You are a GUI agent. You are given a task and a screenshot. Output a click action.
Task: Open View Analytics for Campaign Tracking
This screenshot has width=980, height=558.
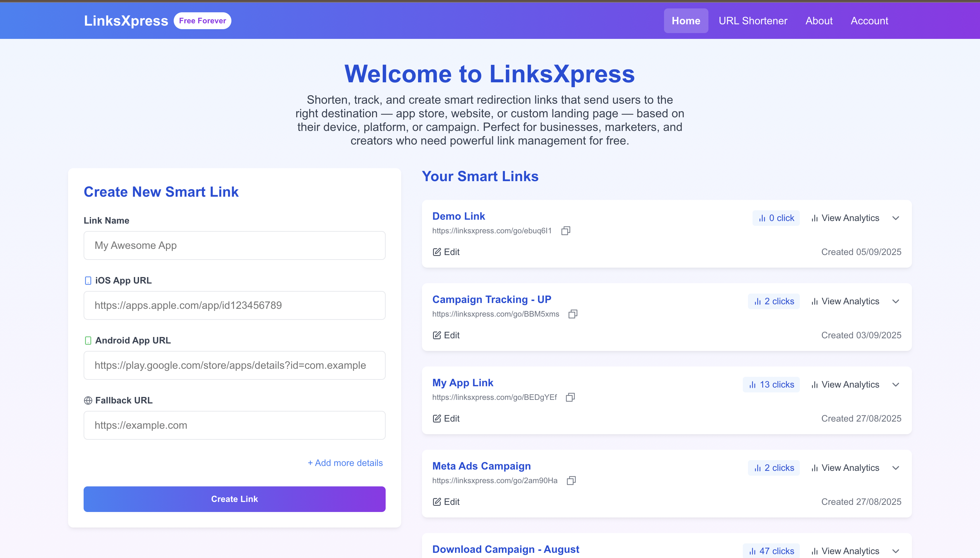850,301
